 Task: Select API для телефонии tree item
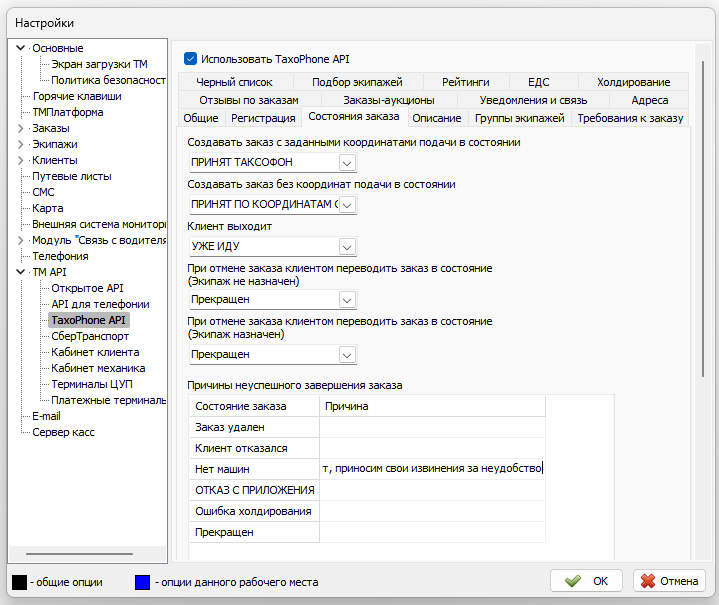point(100,304)
